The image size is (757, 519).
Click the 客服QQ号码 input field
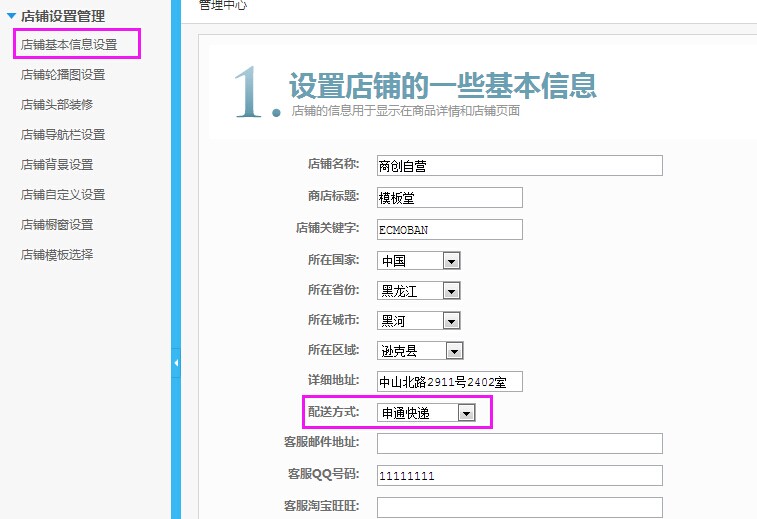tap(519, 475)
